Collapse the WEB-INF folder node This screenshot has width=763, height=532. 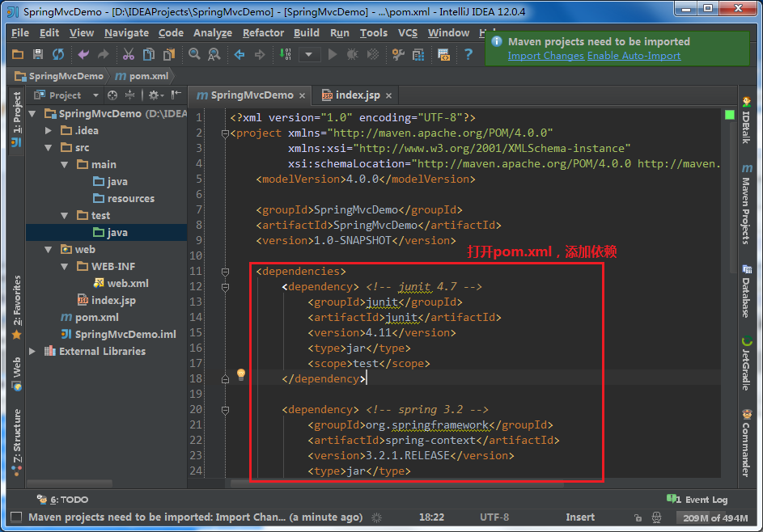[x=64, y=267]
